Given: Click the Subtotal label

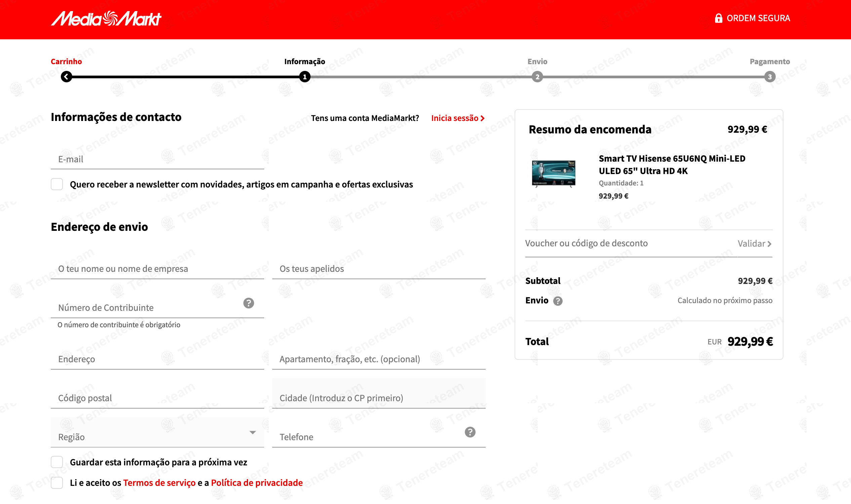Looking at the screenshot, I should coord(542,281).
